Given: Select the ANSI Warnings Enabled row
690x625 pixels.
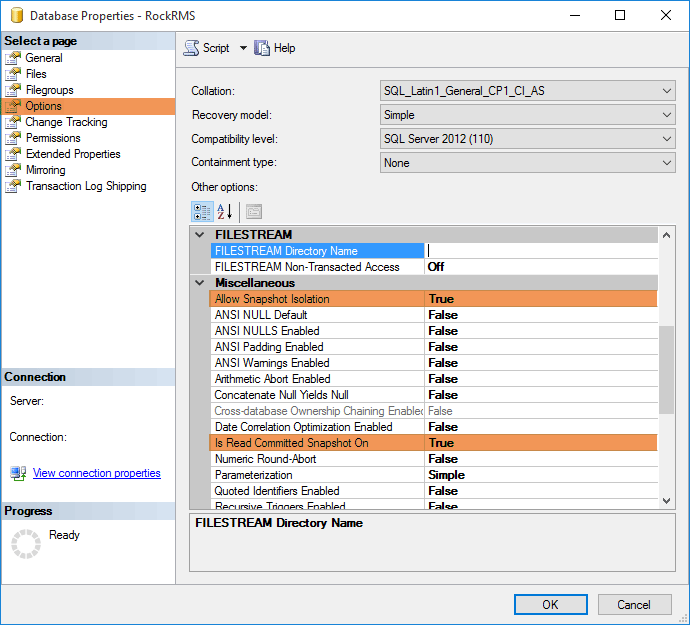Looking at the screenshot, I should pyautogui.click(x=434, y=363).
